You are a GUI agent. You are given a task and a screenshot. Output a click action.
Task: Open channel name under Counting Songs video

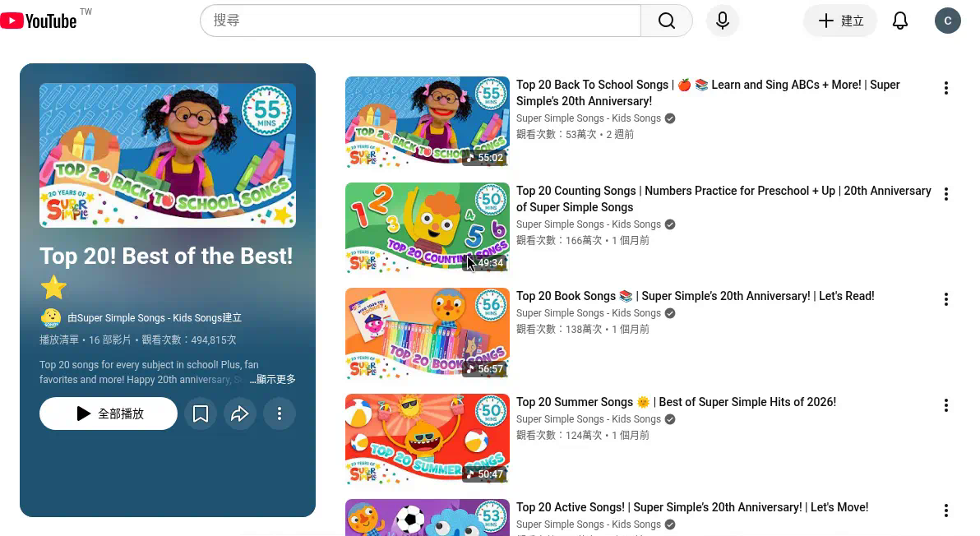588,225
